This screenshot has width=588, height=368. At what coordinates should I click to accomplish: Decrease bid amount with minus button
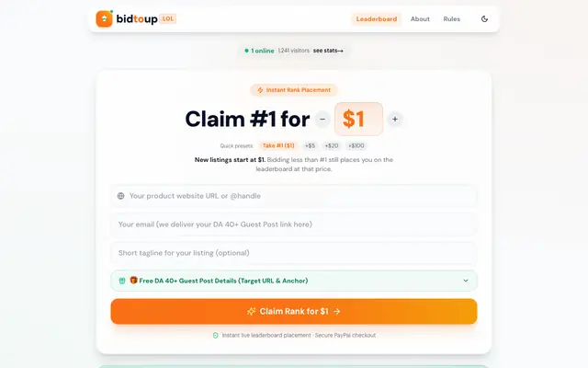[322, 119]
